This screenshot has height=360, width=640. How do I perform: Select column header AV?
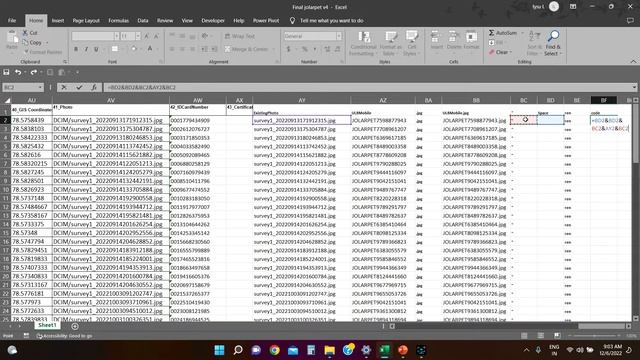click(x=111, y=100)
